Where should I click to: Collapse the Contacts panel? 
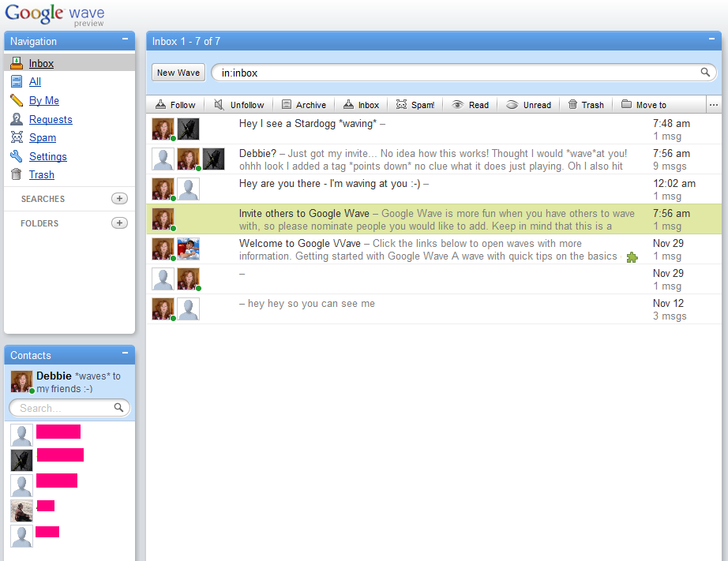(x=125, y=353)
